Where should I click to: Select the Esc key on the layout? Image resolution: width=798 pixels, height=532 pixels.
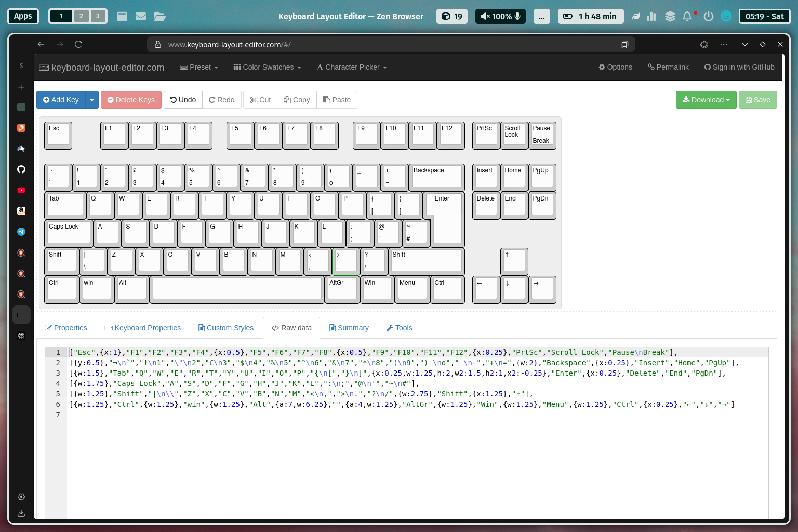tap(58, 135)
